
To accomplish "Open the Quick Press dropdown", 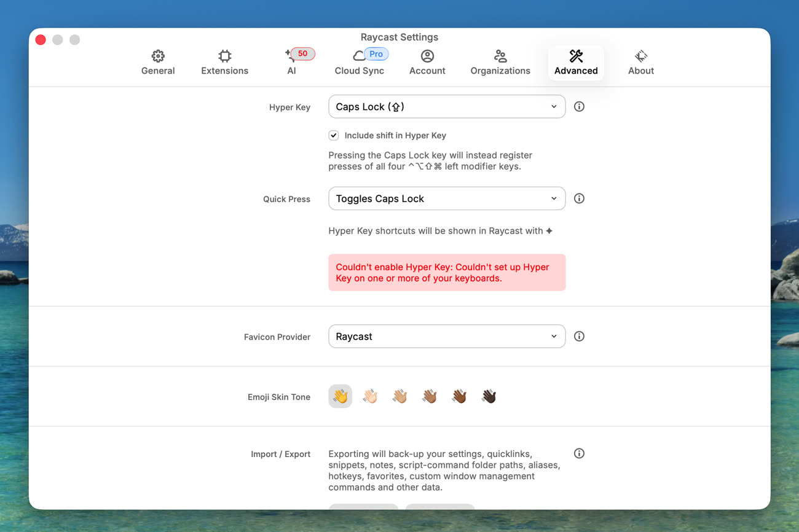I will point(447,199).
